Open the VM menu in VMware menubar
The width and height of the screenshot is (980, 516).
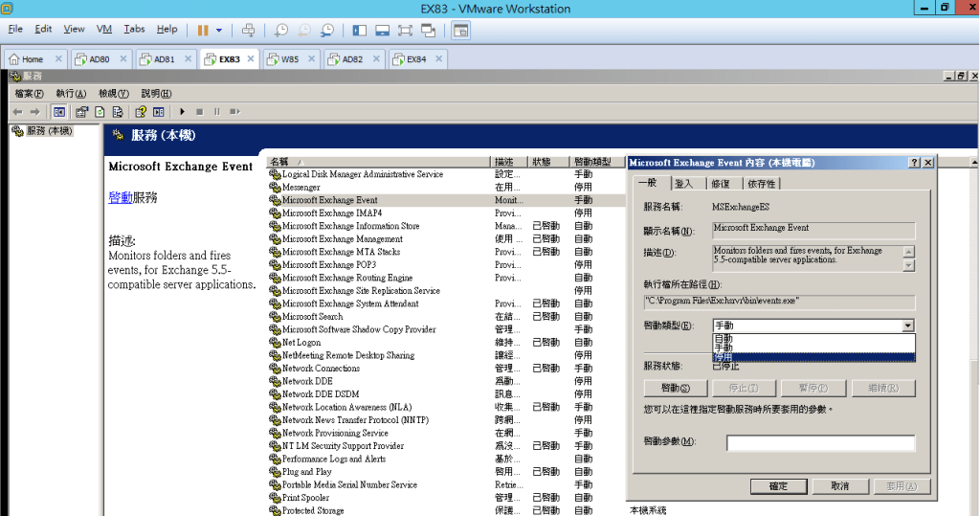tap(104, 30)
